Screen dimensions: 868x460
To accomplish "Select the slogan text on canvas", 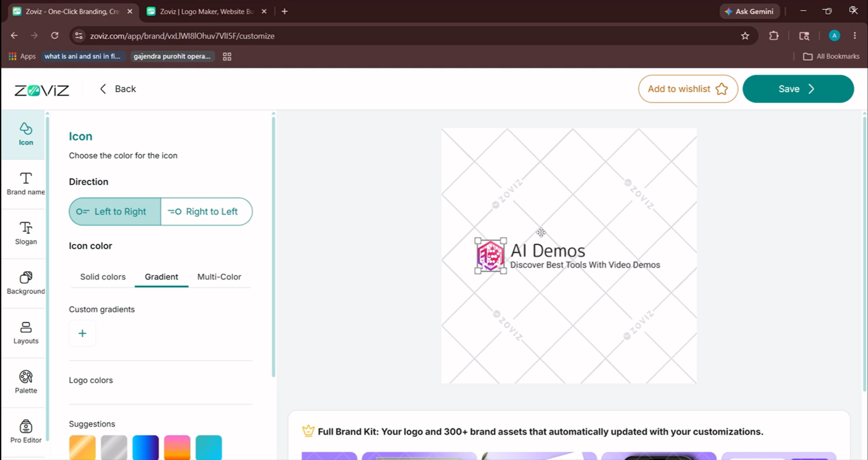I will (585, 265).
